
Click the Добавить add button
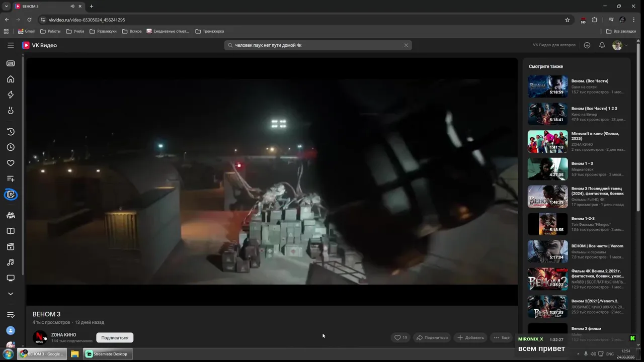pos(470,338)
